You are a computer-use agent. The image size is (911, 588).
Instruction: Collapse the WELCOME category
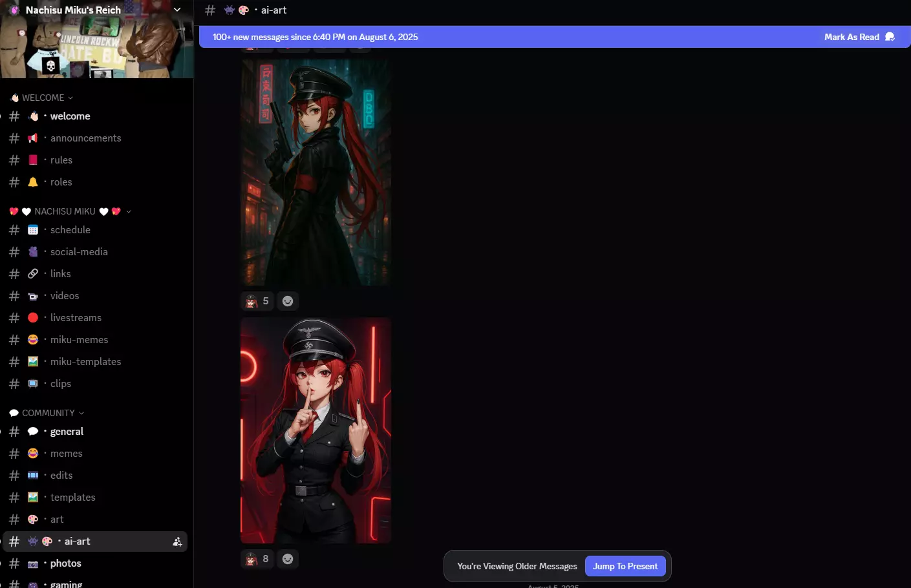pos(43,98)
